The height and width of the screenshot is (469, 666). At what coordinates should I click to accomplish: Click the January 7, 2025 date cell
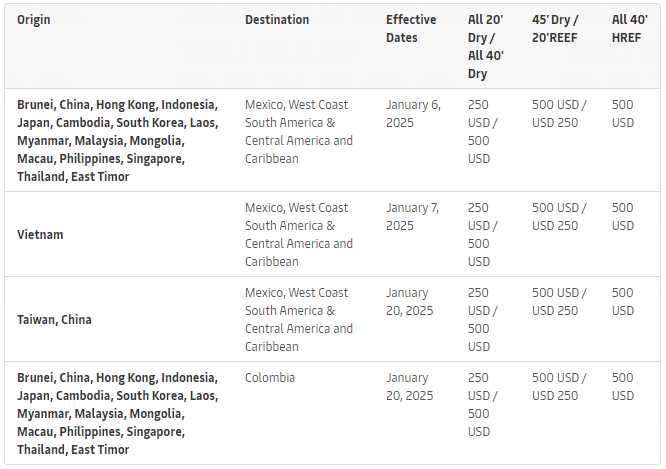coord(413,217)
